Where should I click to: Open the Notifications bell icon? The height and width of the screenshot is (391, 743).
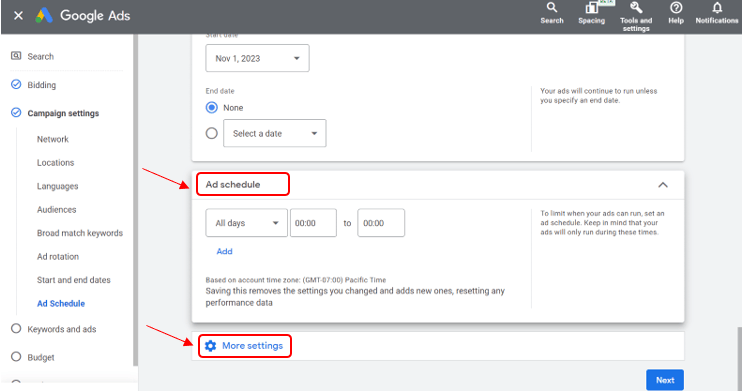(717, 8)
